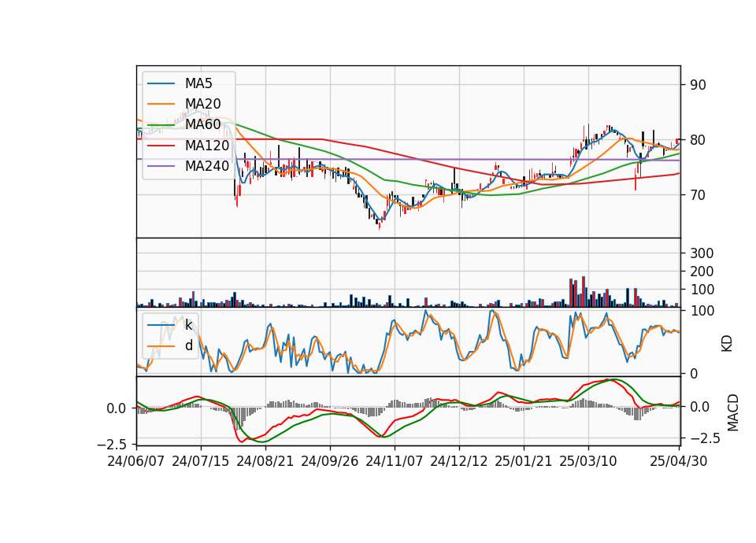Click the left MACD axis 0.0 label
756x543 pixels.
pyautogui.click(x=117, y=408)
